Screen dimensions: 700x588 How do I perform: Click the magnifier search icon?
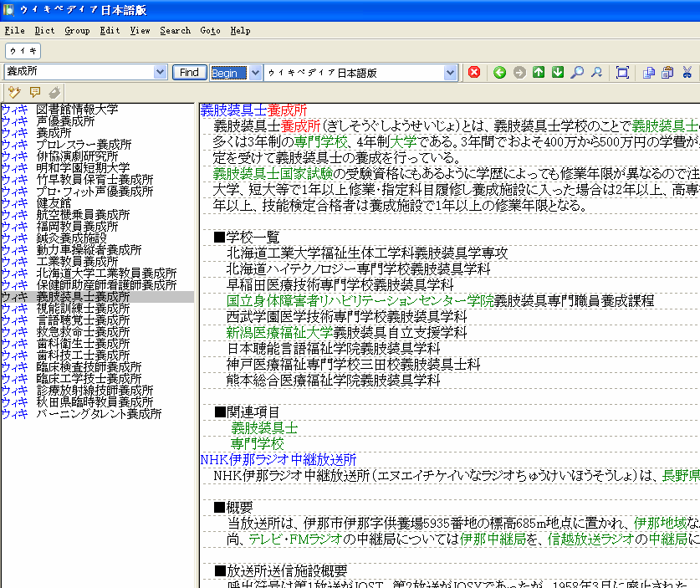[x=577, y=73]
